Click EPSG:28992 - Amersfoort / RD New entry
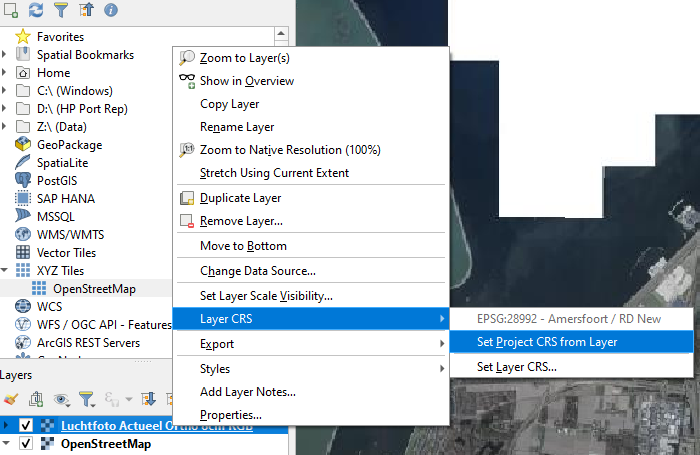 tap(571, 319)
